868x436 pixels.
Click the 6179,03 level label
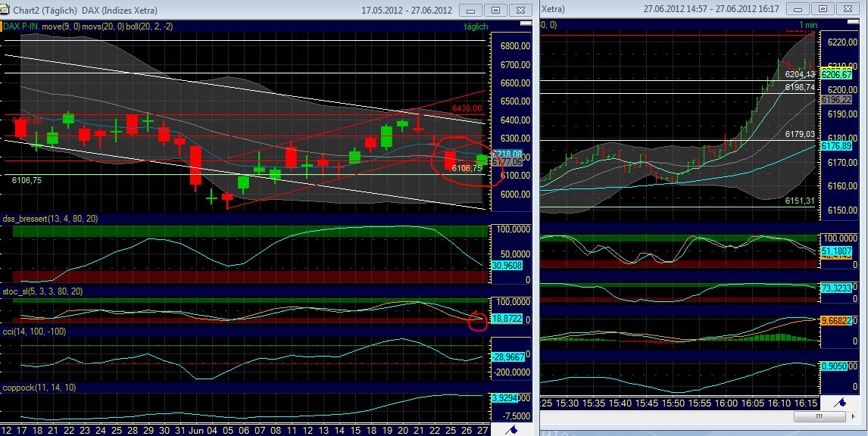[x=801, y=134]
